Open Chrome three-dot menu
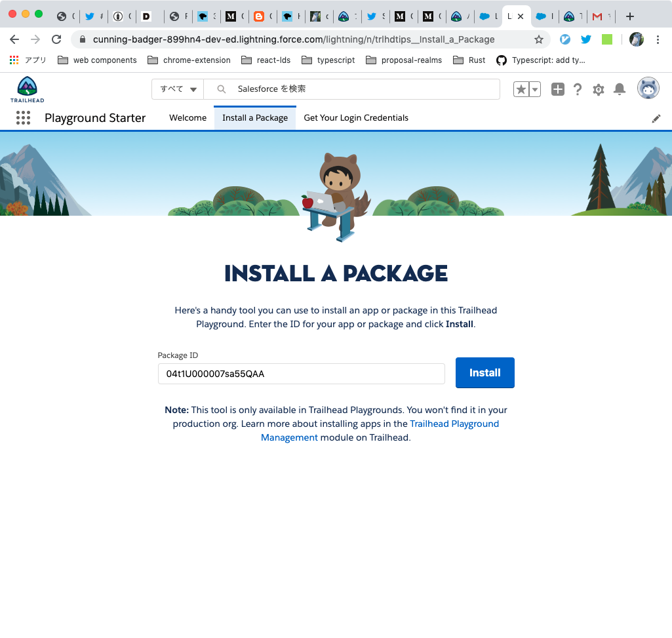This screenshot has width=672, height=638. coord(658,39)
